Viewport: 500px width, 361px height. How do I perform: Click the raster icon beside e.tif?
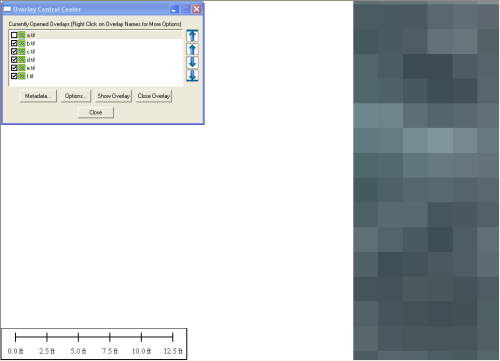click(22, 68)
